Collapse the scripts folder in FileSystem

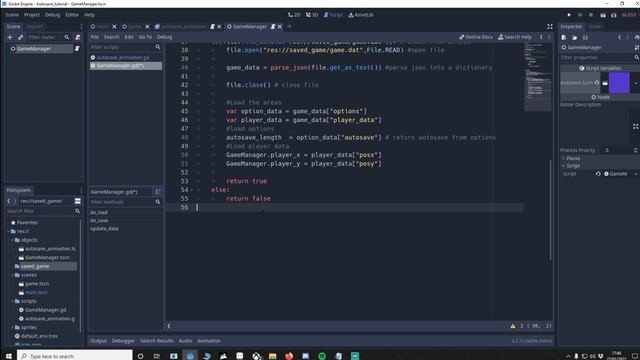pyautogui.click(x=13, y=301)
